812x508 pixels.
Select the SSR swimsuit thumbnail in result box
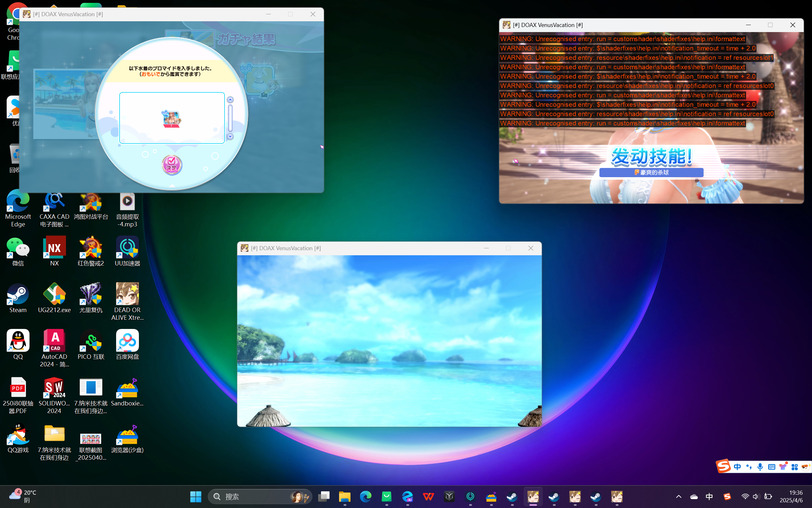coord(172,119)
